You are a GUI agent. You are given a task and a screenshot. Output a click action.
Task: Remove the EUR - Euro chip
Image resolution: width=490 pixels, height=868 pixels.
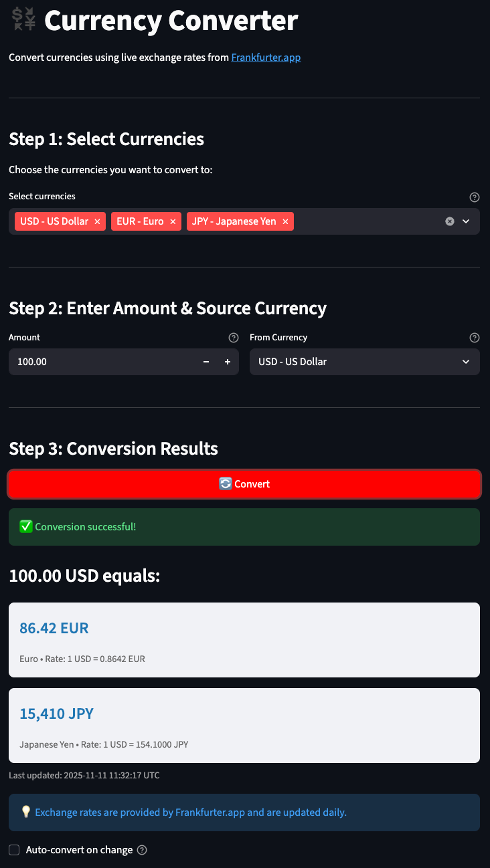[x=173, y=221]
